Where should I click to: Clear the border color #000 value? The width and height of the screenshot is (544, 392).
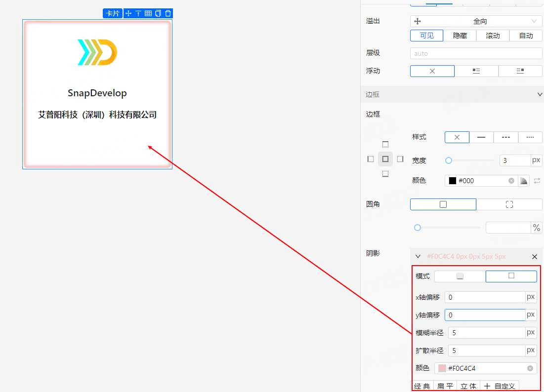(x=511, y=181)
